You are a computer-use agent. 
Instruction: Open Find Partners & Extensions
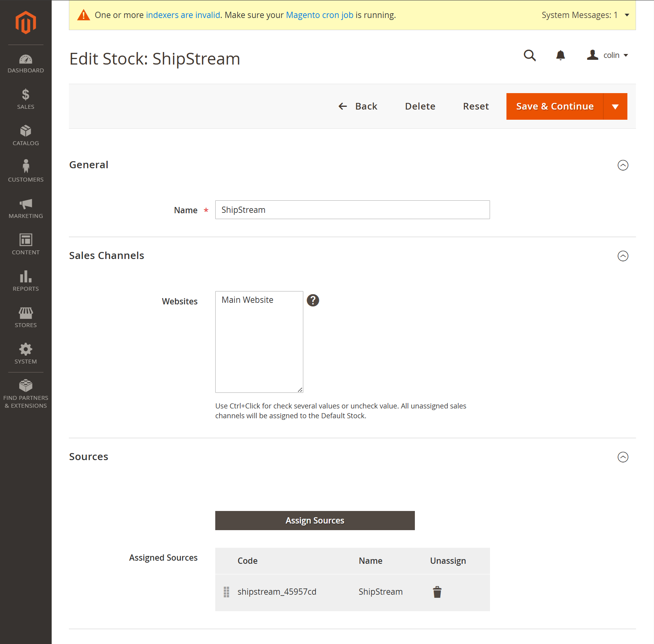(x=26, y=394)
